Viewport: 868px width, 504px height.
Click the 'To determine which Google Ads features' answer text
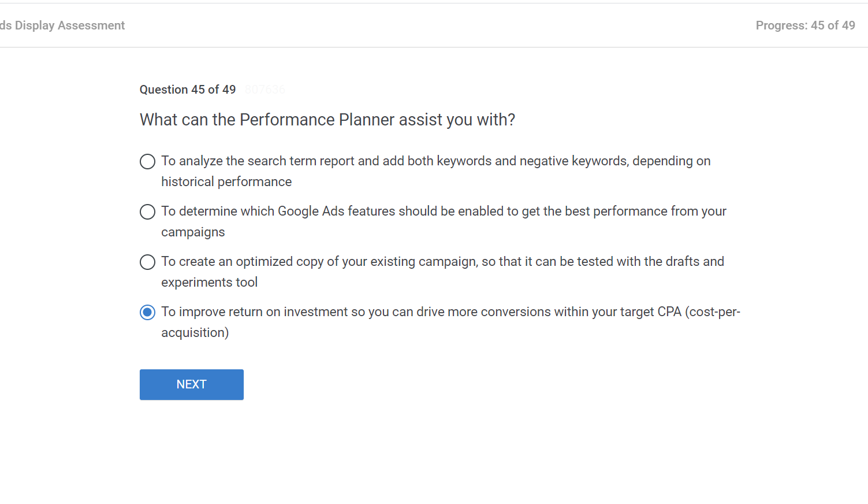click(x=443, y=211)
